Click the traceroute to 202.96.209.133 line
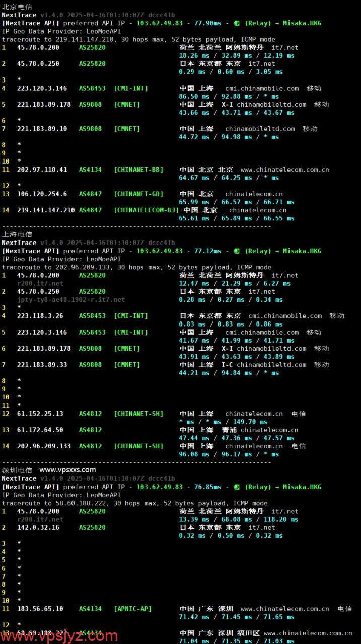 pyautogui.click(x=136, y=267)
